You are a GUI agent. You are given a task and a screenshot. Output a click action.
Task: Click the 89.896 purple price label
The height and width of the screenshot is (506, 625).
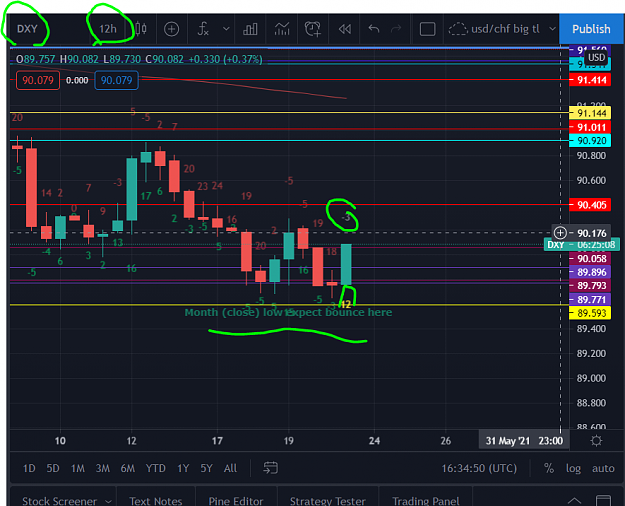click(590, 272)
